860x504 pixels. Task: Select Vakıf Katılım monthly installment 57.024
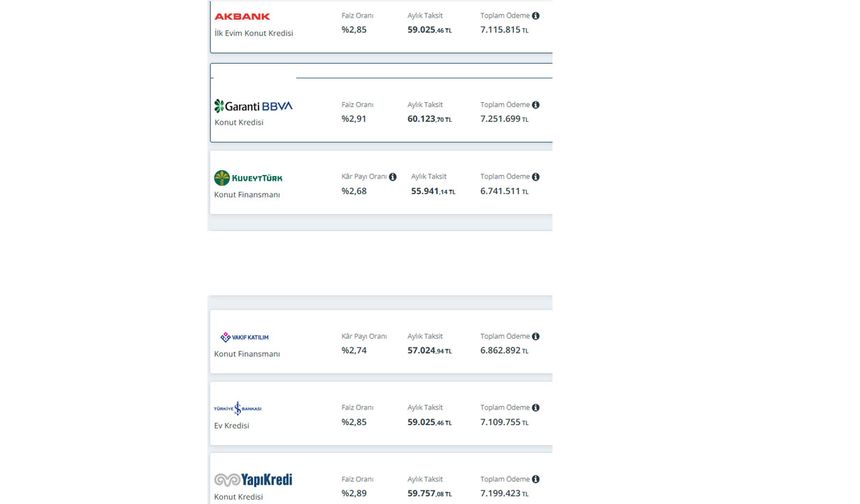(429, 350)
